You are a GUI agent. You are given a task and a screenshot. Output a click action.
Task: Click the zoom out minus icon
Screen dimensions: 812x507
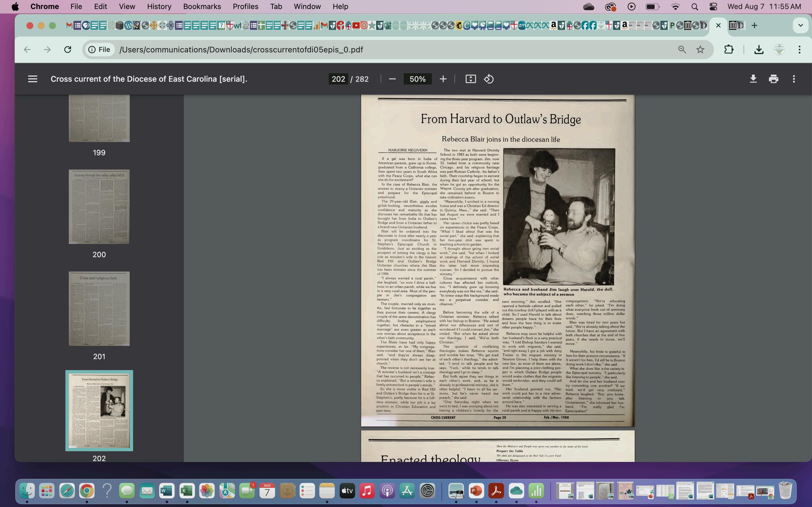pyautogui.click(x=392, y=79)
